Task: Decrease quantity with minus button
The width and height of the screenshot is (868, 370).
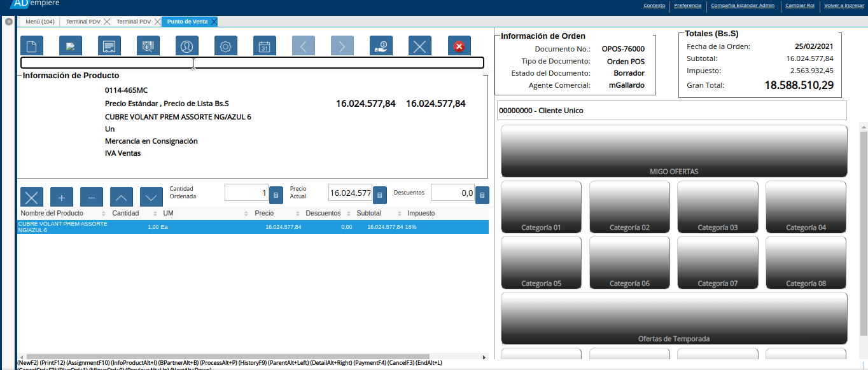Action: click(92, 196)
